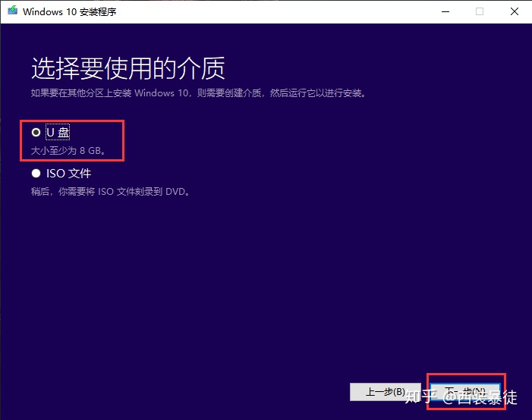This screenshot has width=532, height=420.
Task: Click the text 稍后，你需要将 ISO 文件刻录到 DVD。
Action: [x=111, y=192]
